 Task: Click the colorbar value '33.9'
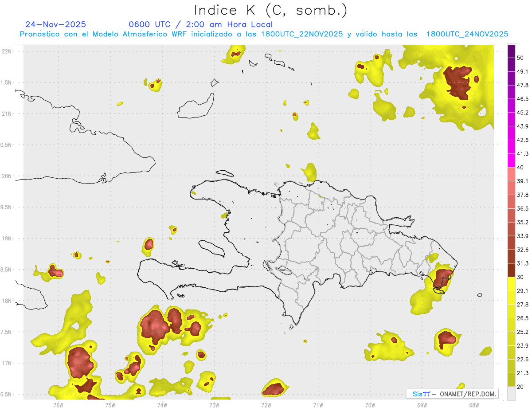coord(523,236)
